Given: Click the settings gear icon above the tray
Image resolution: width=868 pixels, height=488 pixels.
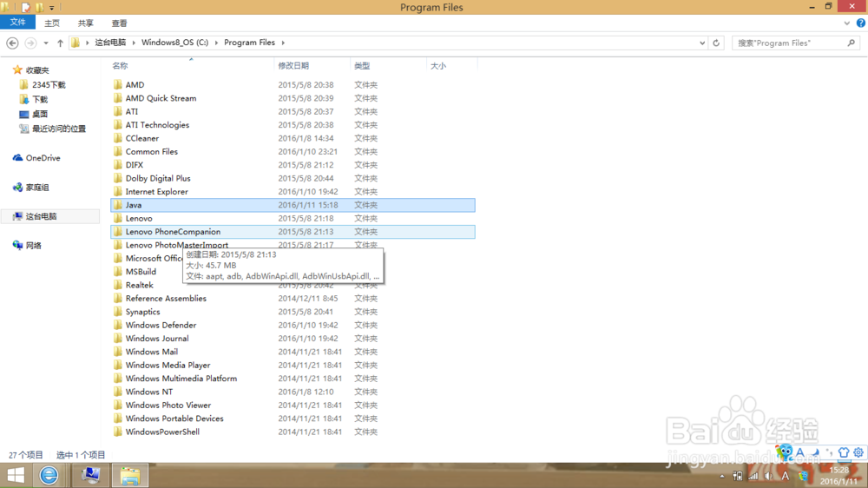Looking at the screenshot, I should (858, 452).
